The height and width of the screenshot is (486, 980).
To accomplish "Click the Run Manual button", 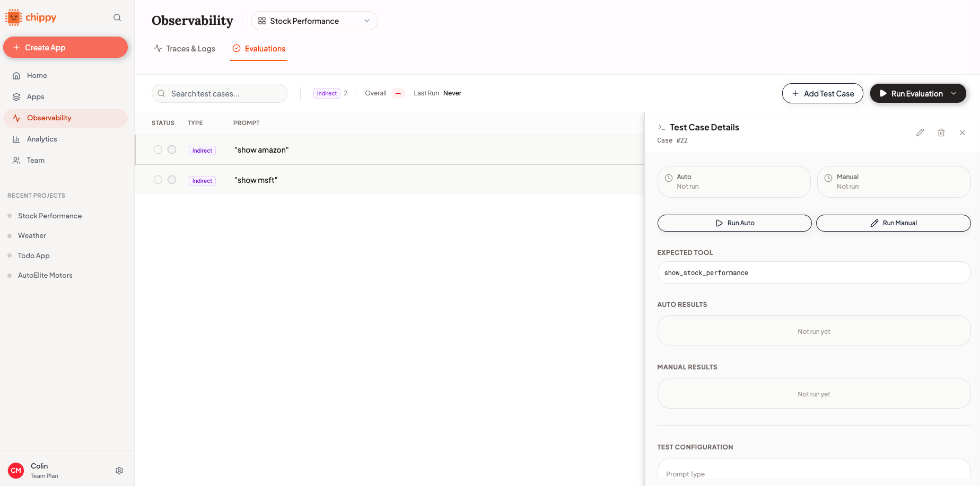I will (894, 223).
